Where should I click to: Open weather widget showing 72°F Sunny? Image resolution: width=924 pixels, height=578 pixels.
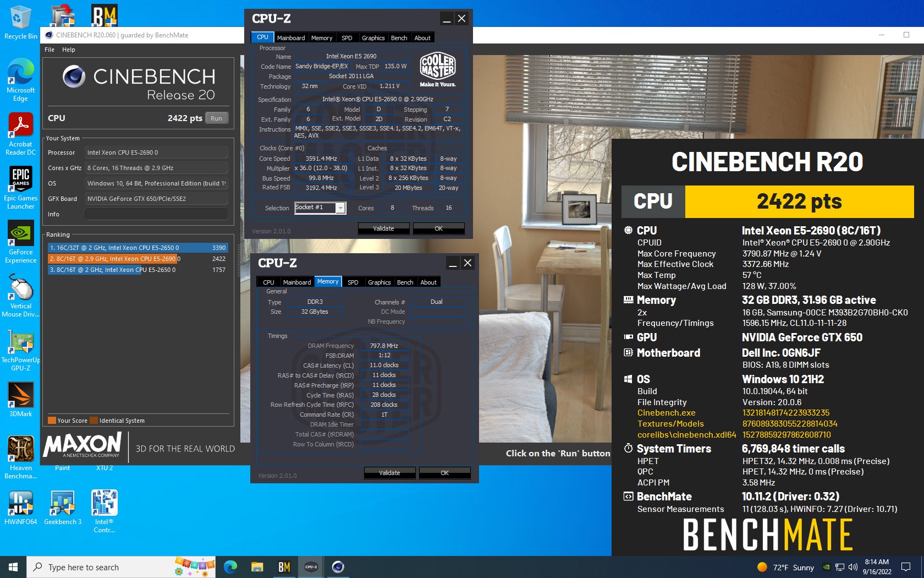click(x=785, y=568)
